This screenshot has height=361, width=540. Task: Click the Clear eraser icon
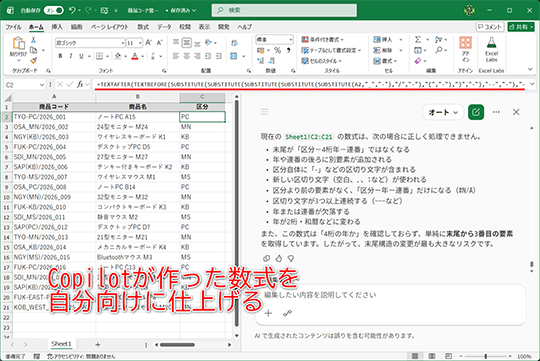click(418, 61)
